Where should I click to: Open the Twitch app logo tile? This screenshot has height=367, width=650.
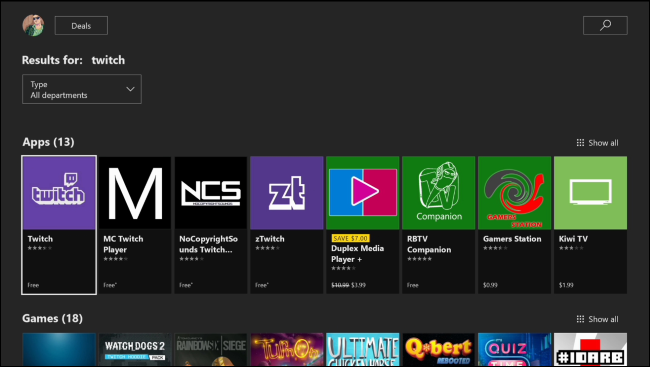pos(59,193)
